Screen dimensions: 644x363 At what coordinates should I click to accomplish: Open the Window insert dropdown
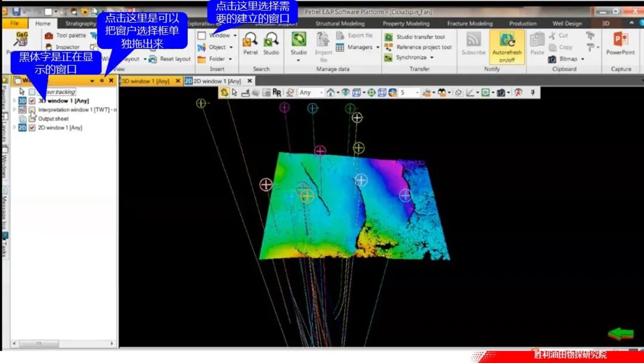click(217, 35)
